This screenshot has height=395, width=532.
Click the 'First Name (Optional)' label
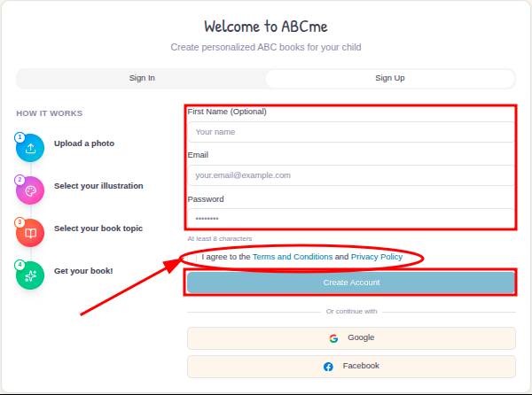pyautogui.click(x=227, y=112)
